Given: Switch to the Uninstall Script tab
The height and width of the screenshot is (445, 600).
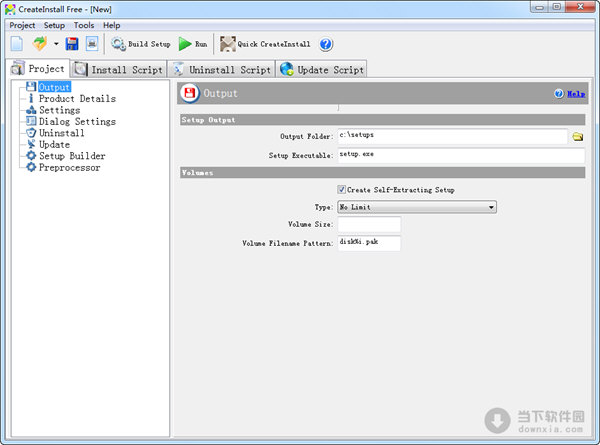Looking at the screenshot, I should 222,69.
